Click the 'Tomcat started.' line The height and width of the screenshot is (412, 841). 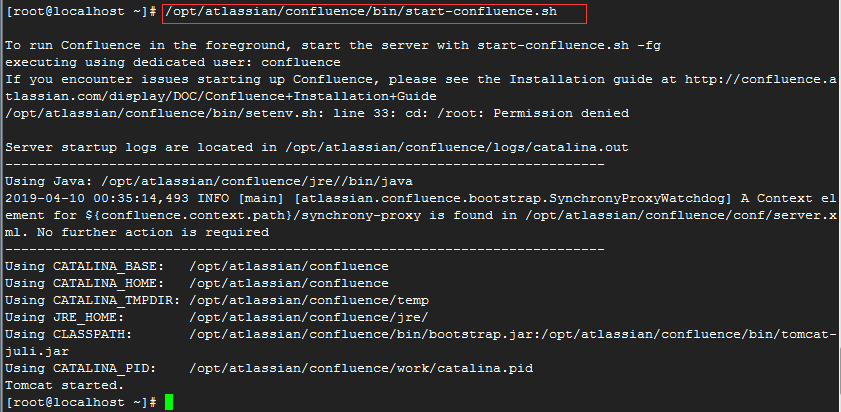pyautogui.click(x=65, y=385)
